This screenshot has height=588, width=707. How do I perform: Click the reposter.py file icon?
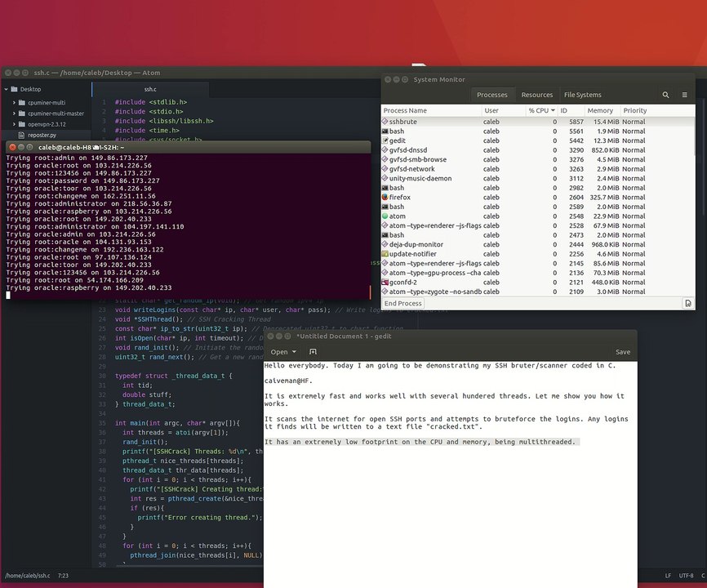tap(21, 135)
